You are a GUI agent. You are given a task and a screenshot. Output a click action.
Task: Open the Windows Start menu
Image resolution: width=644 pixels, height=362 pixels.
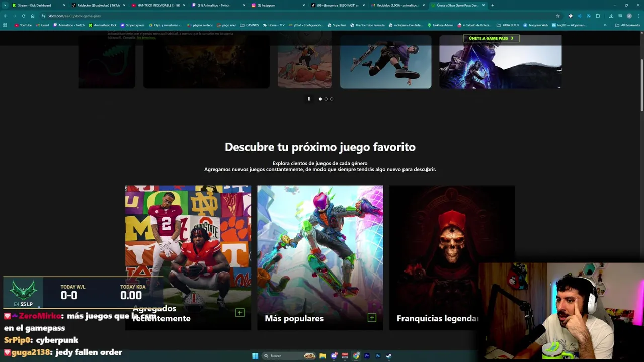pos(255,356)
